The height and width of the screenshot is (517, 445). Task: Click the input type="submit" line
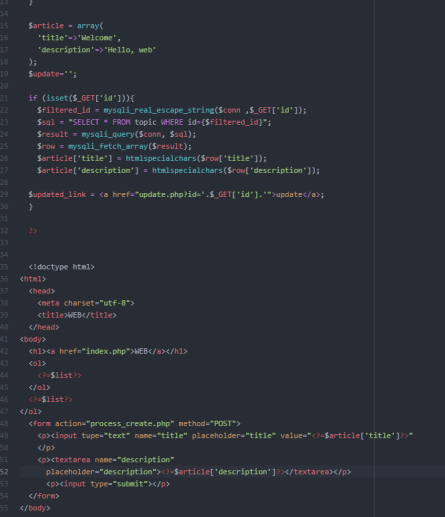pos(108,484)
